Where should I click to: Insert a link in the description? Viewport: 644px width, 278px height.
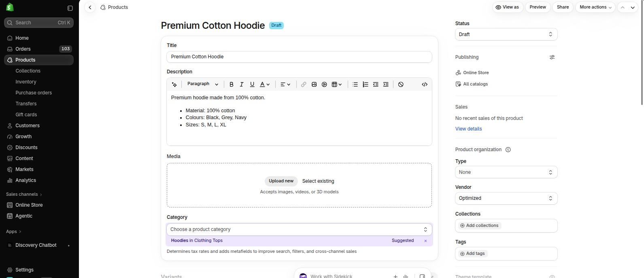click(x=304, y=84)
